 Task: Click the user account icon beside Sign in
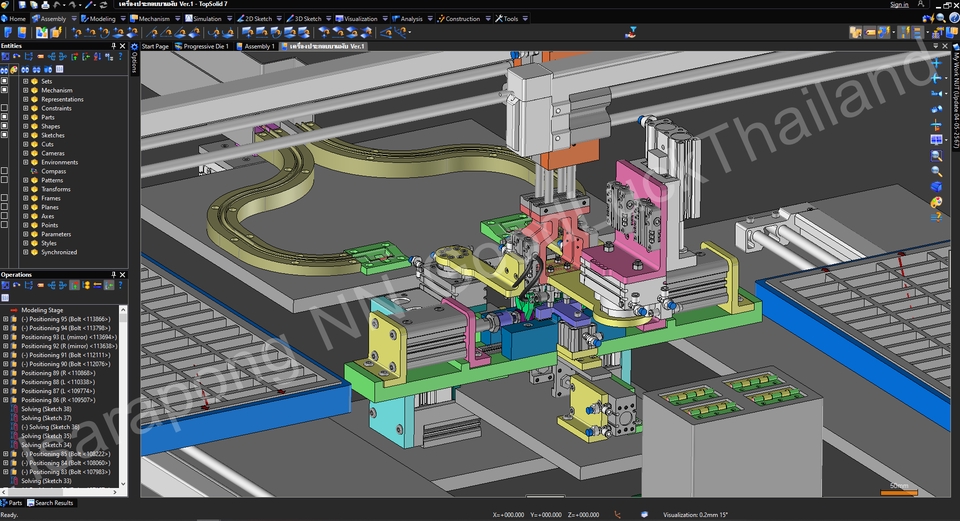[x=920, y=5]
